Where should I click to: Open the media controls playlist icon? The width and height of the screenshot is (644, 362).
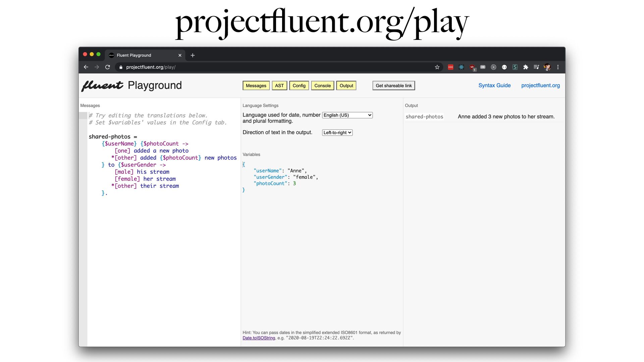tap(536, 67)
